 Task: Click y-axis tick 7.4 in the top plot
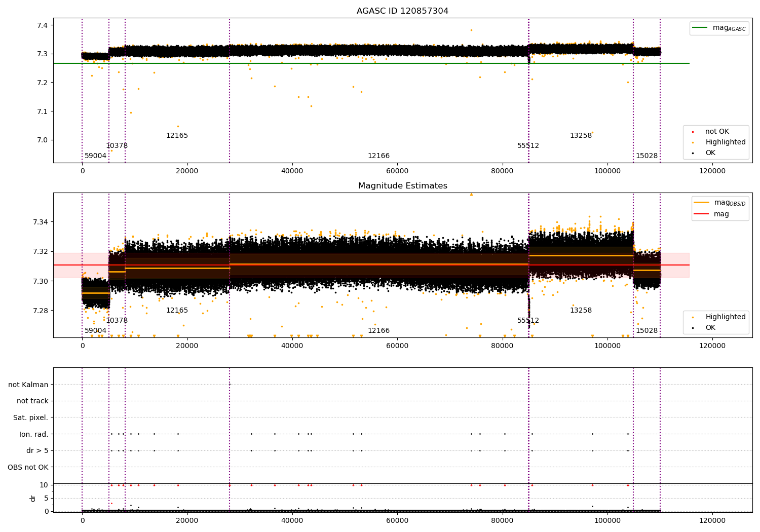point(43,25)
